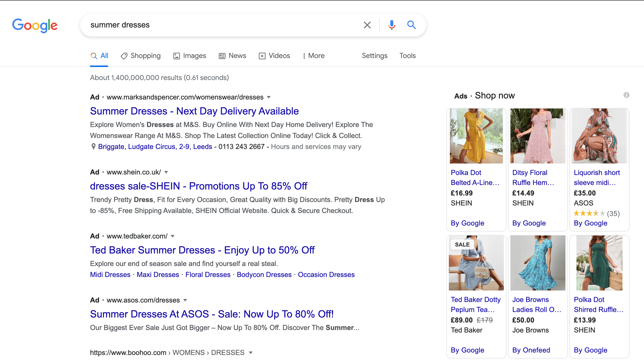Click the Liquorish short sleeve midi product title
This screenshot has height=360, width=644.
tap(597, 177)
